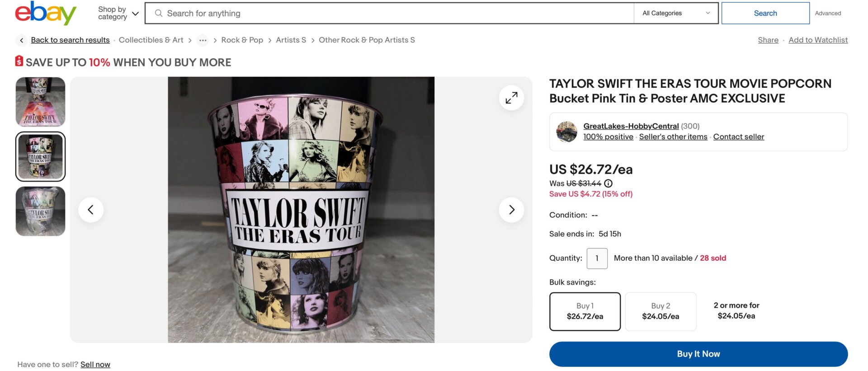Select the third product thumbnail
The height and width of the screenshot is (371, 868).
40,211
